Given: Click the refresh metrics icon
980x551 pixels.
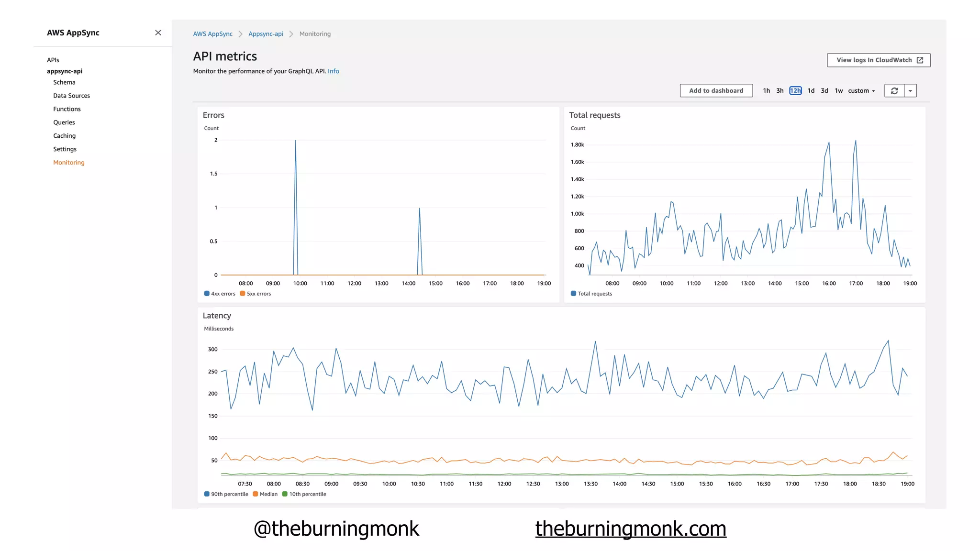Looking at the screenshot, I should coord(894,91).
